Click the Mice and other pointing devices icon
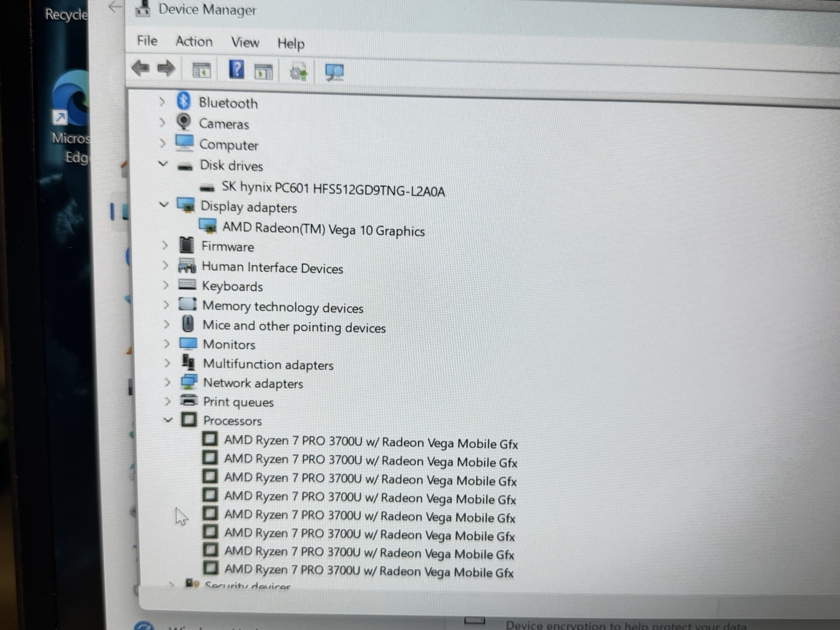 pyautogui.click(x=188, y=324)
